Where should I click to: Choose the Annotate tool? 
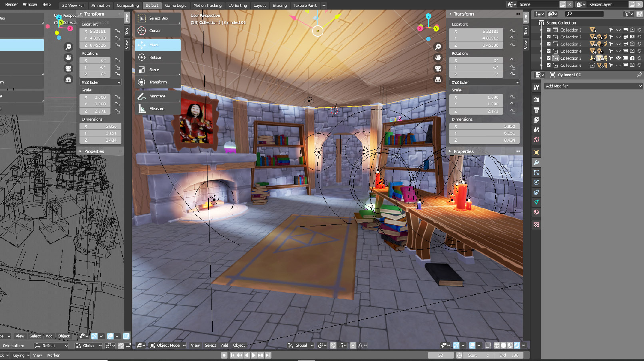point(158,96)
